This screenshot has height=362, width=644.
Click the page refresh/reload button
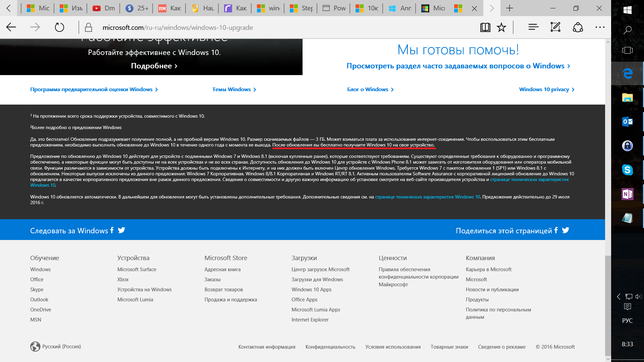(x=60, y=27)
